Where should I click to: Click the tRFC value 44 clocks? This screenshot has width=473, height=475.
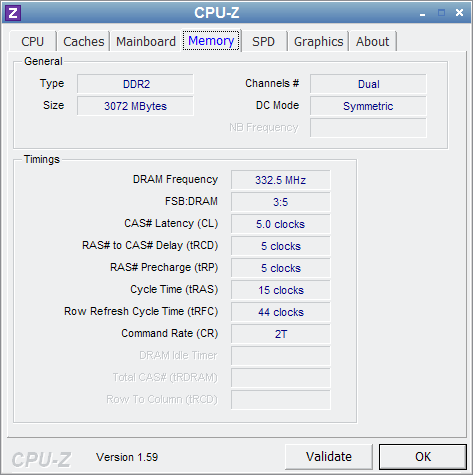click(281, 312)
